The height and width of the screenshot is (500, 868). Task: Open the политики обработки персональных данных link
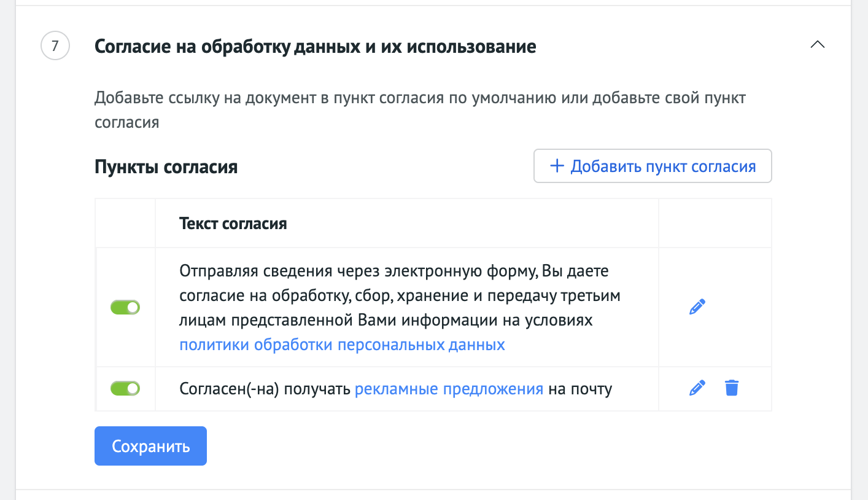[342, 345]
